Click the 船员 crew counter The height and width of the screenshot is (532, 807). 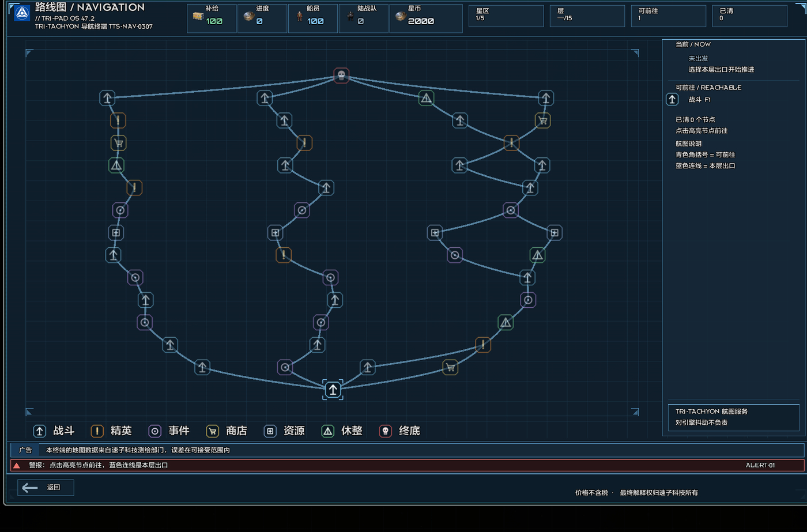tap(313, 18)
